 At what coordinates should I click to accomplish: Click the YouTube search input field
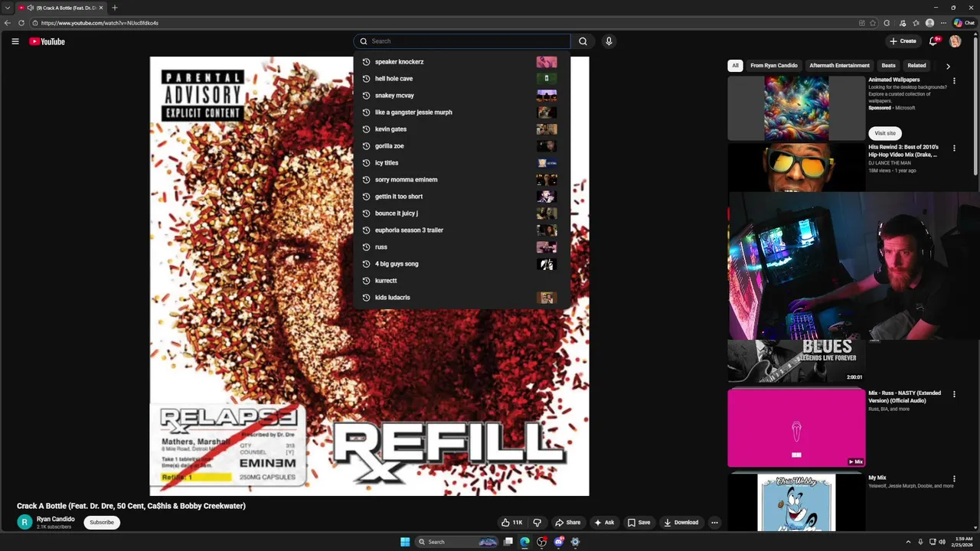coord(462,41)
